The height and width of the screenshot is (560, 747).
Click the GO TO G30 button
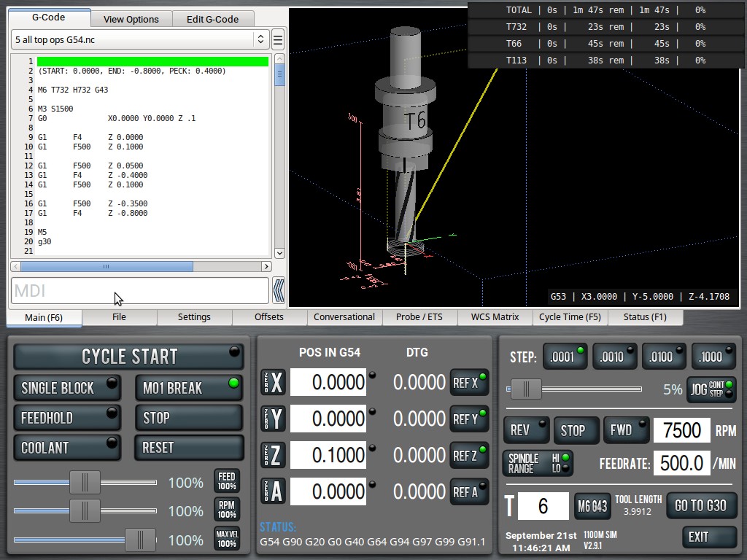[701, 506]
